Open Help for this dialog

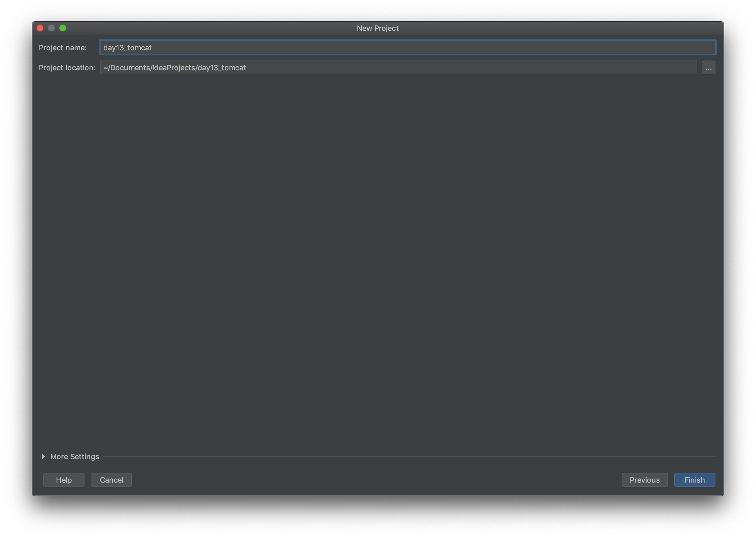pyautogui.click(x=64, y=479)
